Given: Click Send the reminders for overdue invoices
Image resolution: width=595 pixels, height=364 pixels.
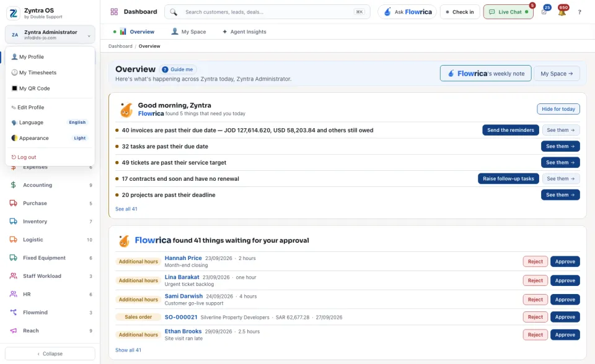Looking at the screenshot, I should click(x=510, y=130).
